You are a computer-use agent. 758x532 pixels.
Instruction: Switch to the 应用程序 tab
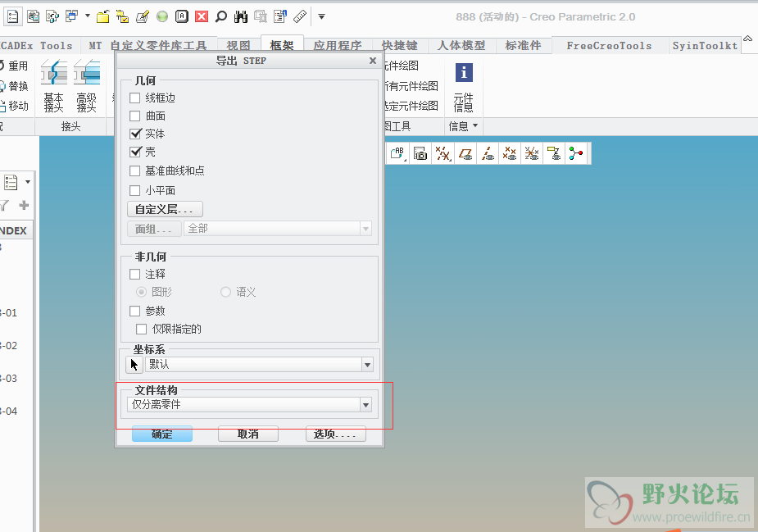(x=338, y=45)
